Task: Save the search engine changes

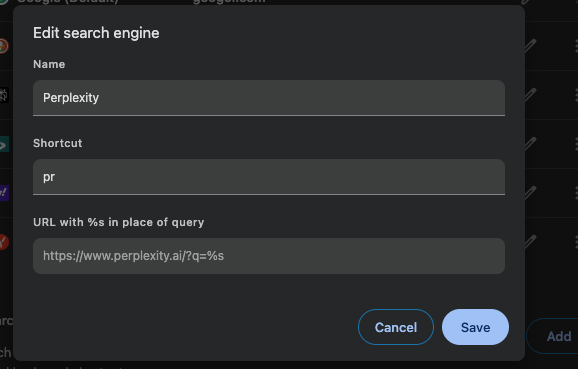Action: click(x=476, y=327)
